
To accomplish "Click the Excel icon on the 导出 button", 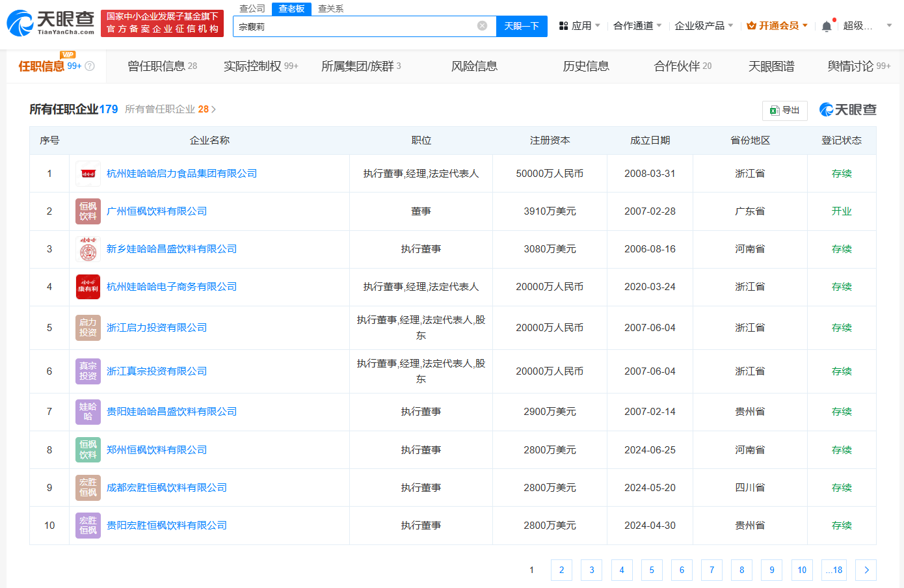I will [773, 110].
